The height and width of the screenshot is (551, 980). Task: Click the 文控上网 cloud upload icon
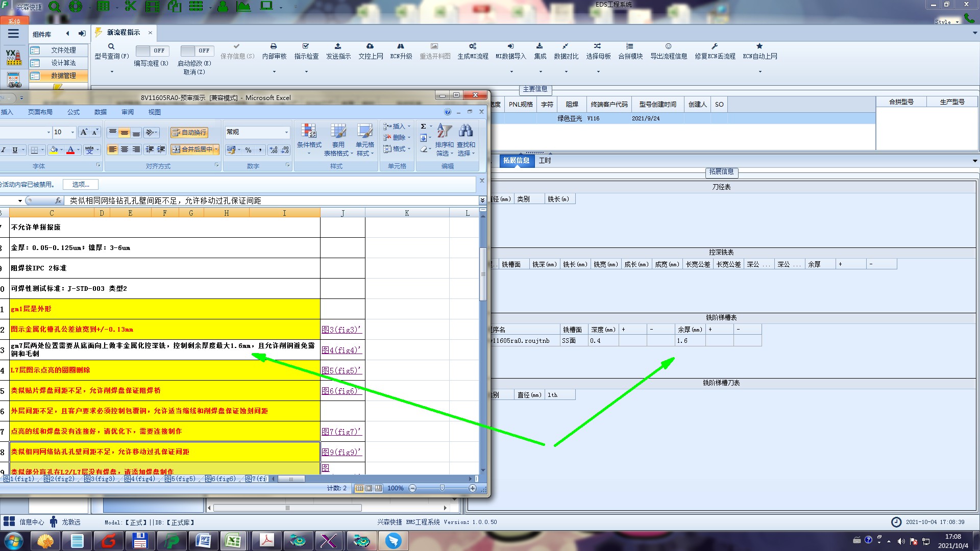[370, 46]
